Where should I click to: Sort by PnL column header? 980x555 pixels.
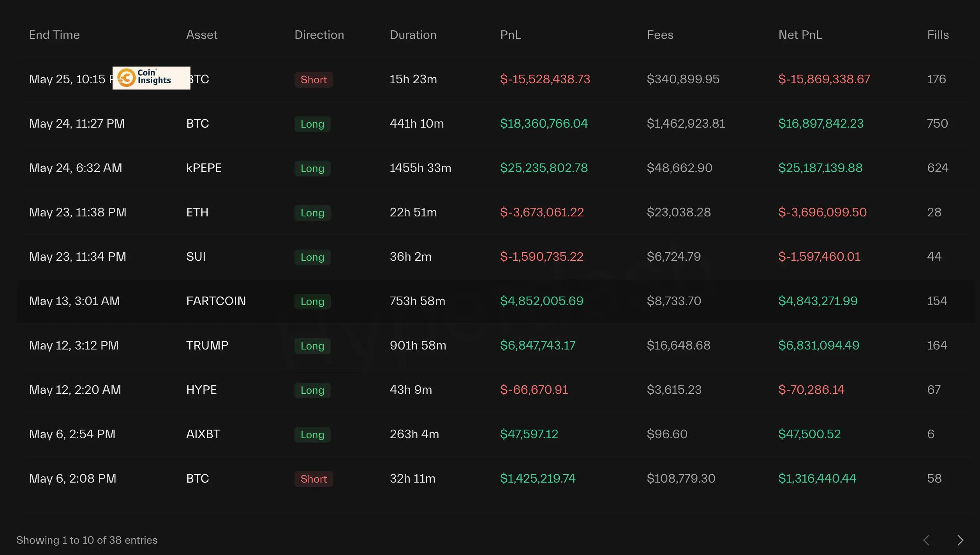[511, 35]
